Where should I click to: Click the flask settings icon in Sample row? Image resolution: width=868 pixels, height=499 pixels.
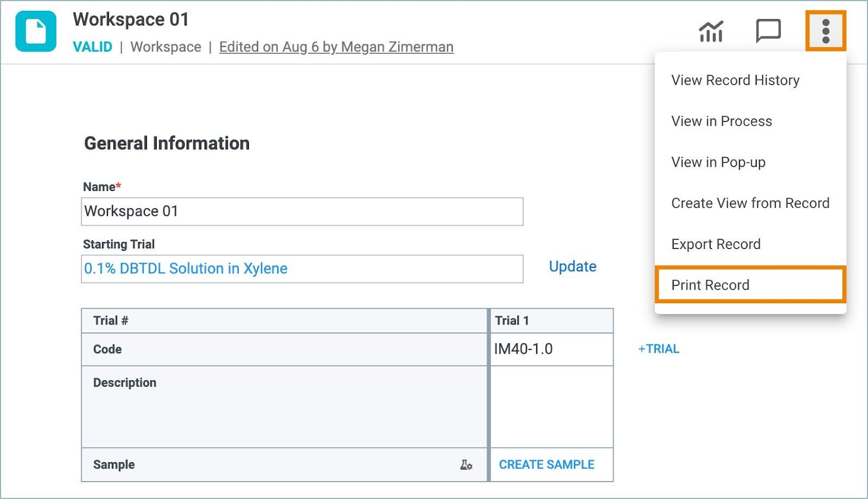pos(466,465)
